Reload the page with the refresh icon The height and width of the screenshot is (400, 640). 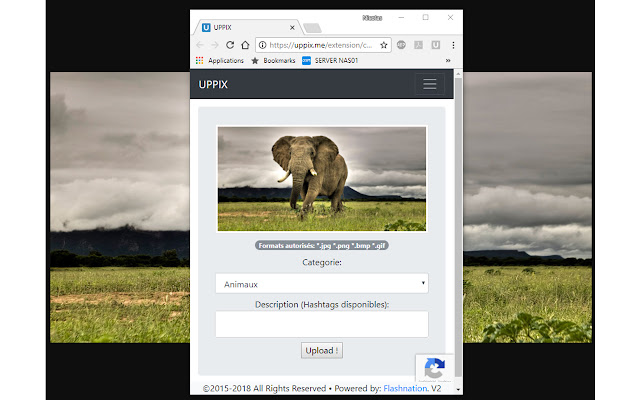[230, 45]
